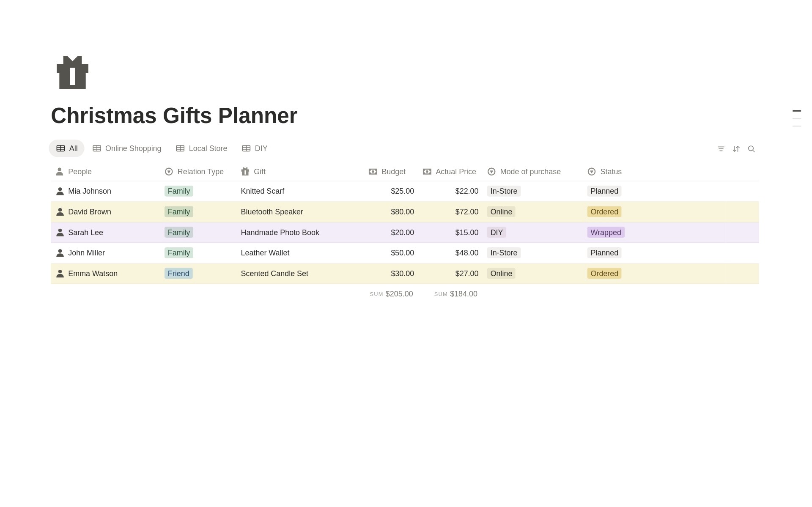Click the person icon beside Mia Johnson
This screenshot has height=507, width=812.
pyautogui.click(x=60, y=191)
